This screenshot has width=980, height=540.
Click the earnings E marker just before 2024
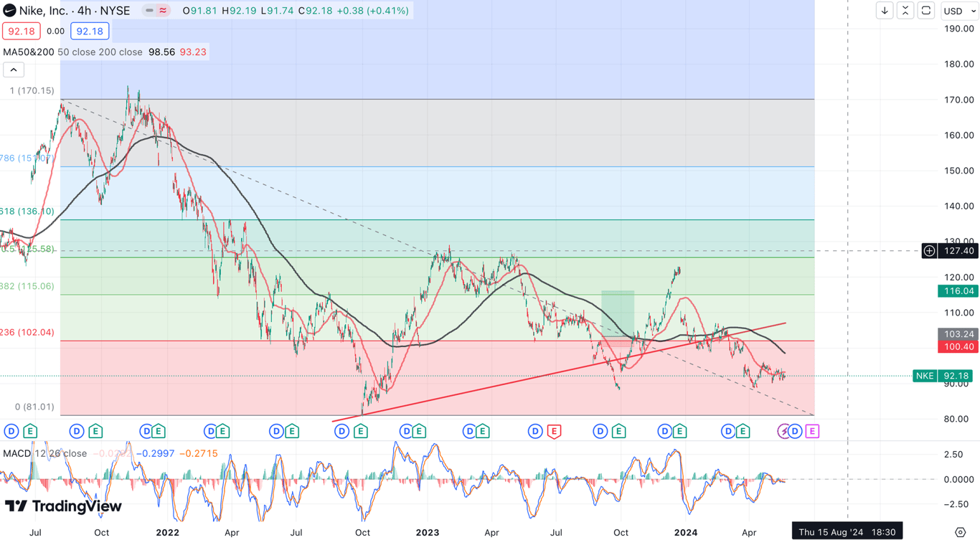pos(679,431)
